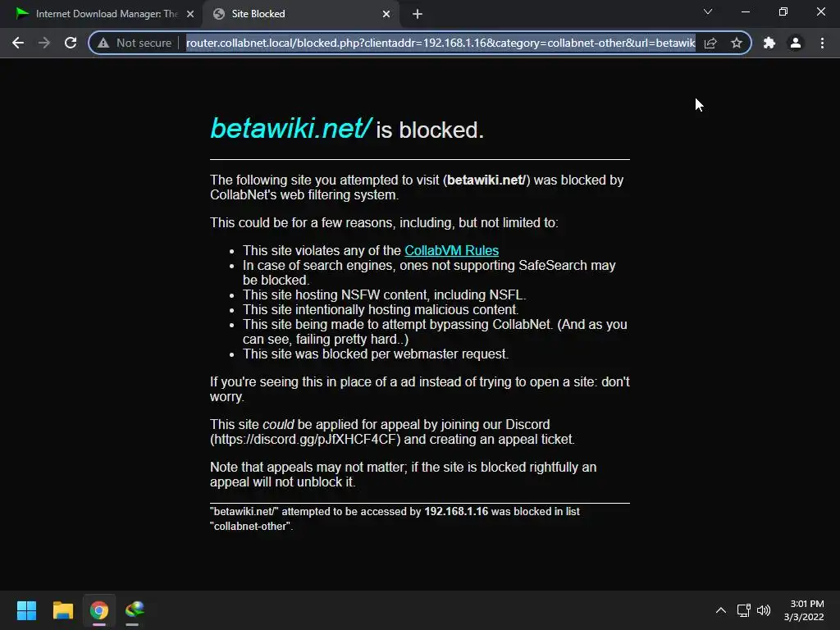Bookmark this page with star icon

point(737,43)
